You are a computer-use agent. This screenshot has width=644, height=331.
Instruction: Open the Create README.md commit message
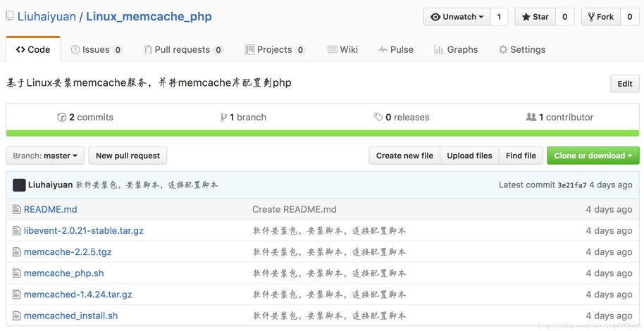[294, 209]
